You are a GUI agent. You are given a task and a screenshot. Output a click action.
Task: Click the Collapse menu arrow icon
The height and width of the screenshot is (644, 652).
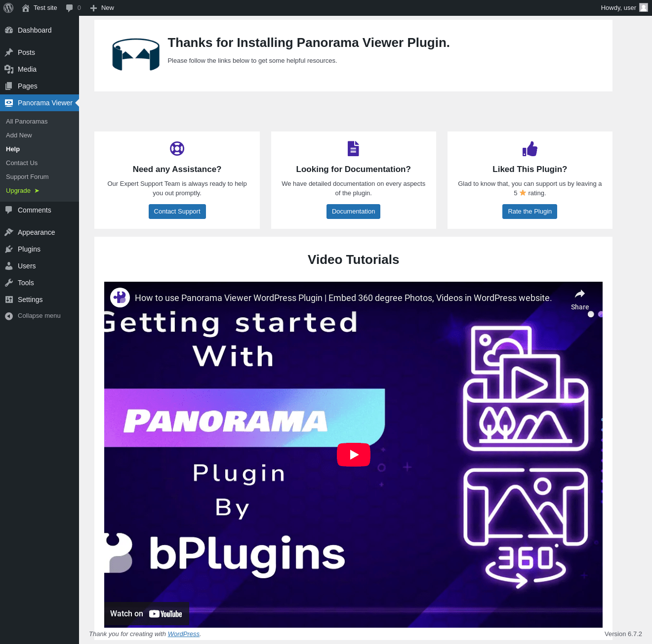point(9,316)
